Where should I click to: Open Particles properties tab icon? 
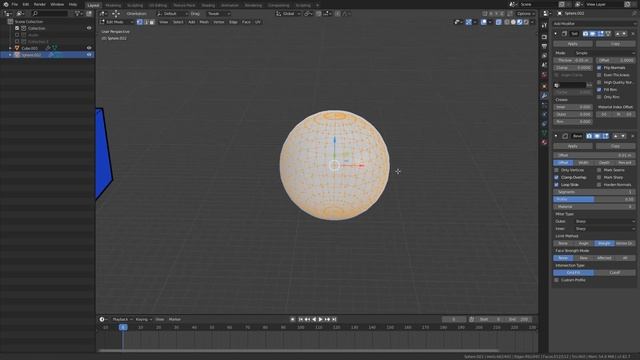544,105
